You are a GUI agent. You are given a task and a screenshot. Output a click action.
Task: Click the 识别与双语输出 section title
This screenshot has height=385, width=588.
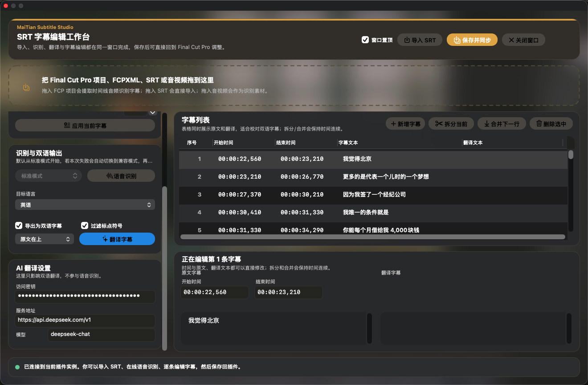click(x=39, y=153)
